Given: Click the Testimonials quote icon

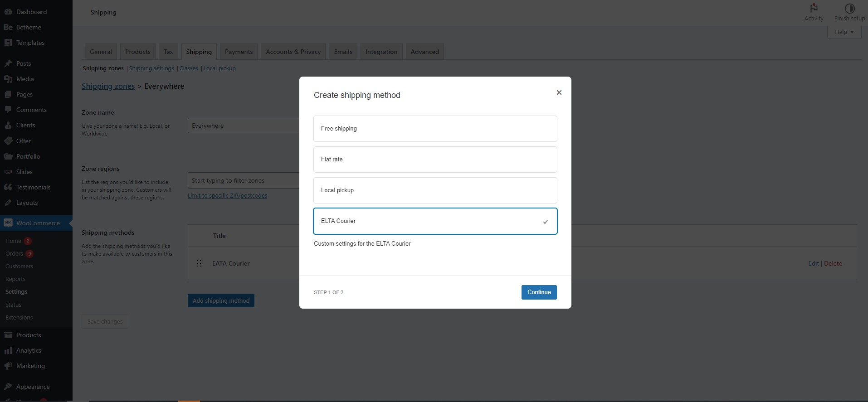Looking at the screenshot, I should coord(8,187).
